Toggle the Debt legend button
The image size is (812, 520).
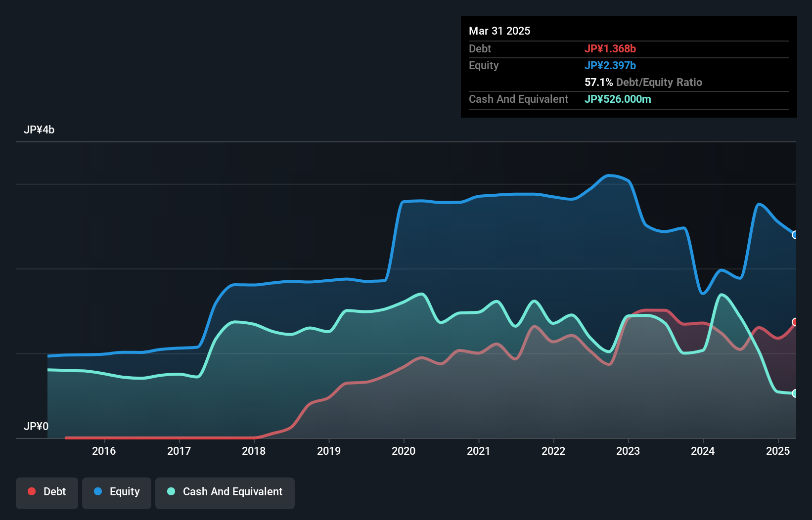click(x=47, y=493)
